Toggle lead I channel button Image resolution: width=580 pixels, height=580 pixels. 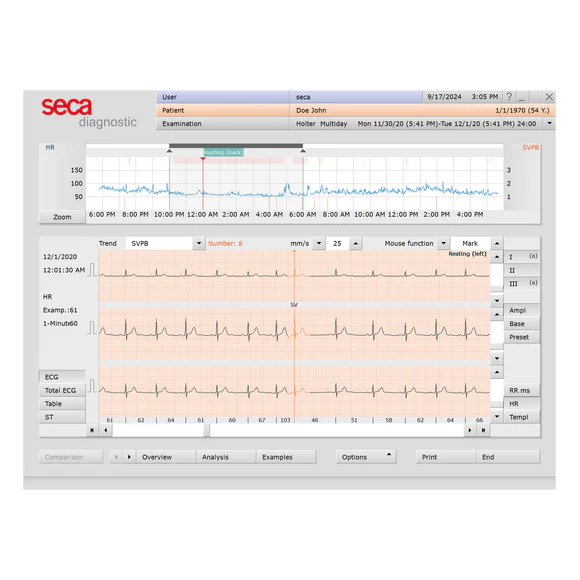[522, 257]
